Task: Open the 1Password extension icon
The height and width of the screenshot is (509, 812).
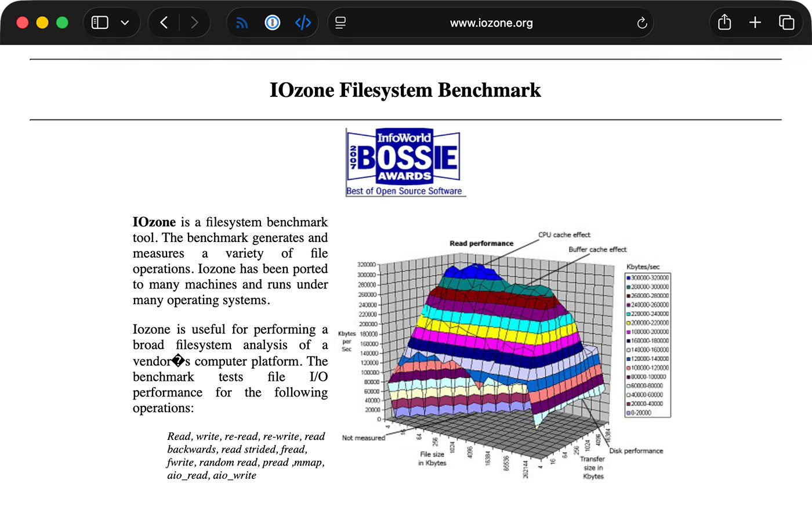Action: 272,23
